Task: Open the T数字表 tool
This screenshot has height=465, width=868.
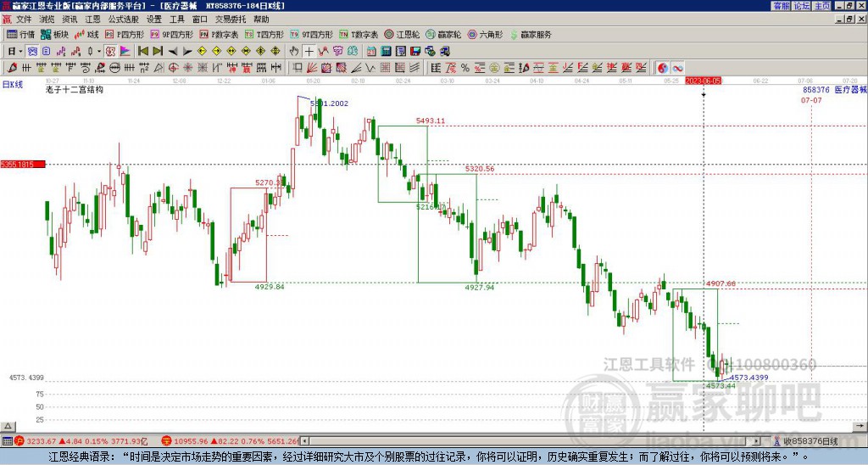Action: 359,34
